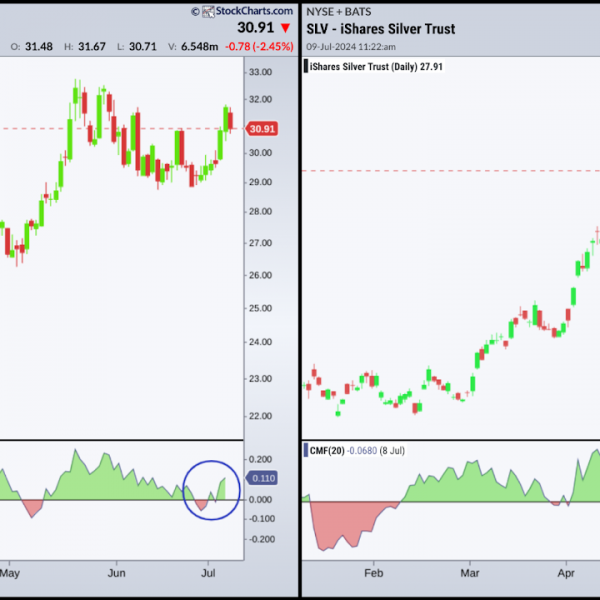Image resolution: width=600 pixels, height=600 pixels.
Task: Click the -0.200 CMF axis label
Action: (x=261, y=539)
